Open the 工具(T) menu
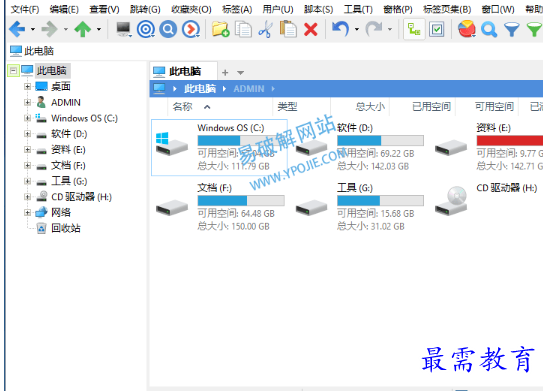 [358, 9]
